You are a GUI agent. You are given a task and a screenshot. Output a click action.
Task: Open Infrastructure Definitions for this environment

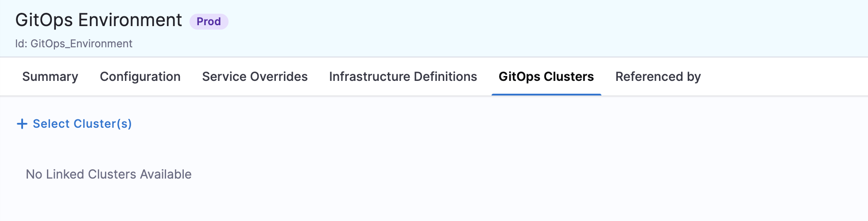click(x=403, y=76)
